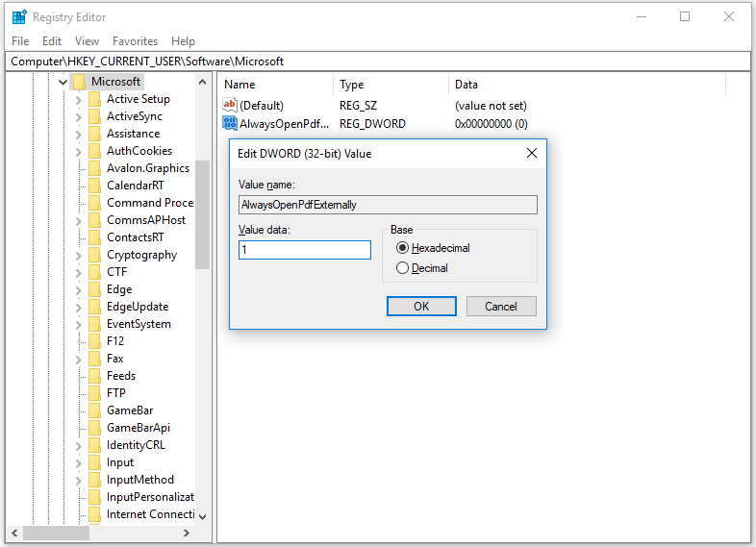This screenshot has height=547, width=756.
Task: Open the Help menu
Action: pos(183,41)
